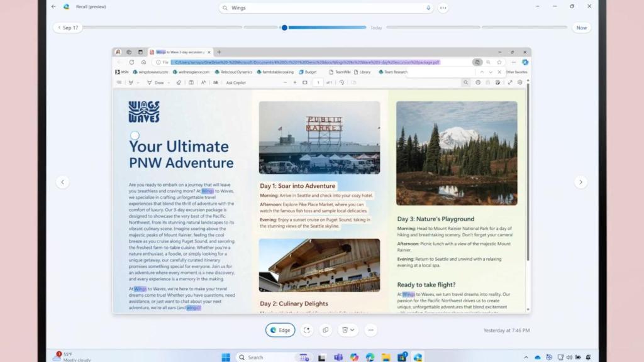Enable fit-to-width view in the PDF toolbar
644x362 pixels.
point(304,82)
